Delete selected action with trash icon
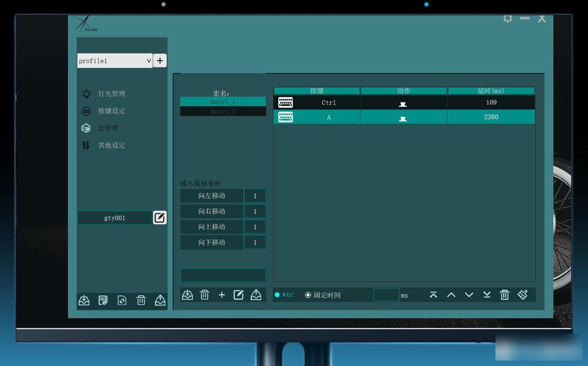Viewport: 588px width, 366px height. [505, 295]
